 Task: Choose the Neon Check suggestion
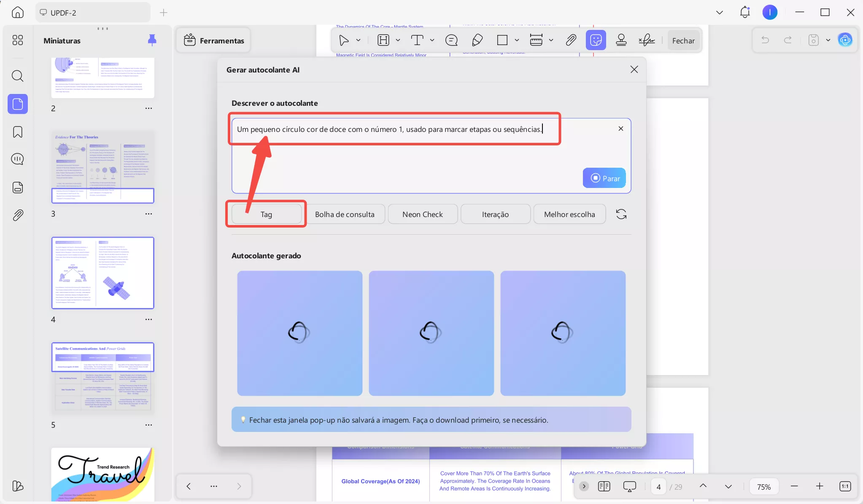[422, 214]
